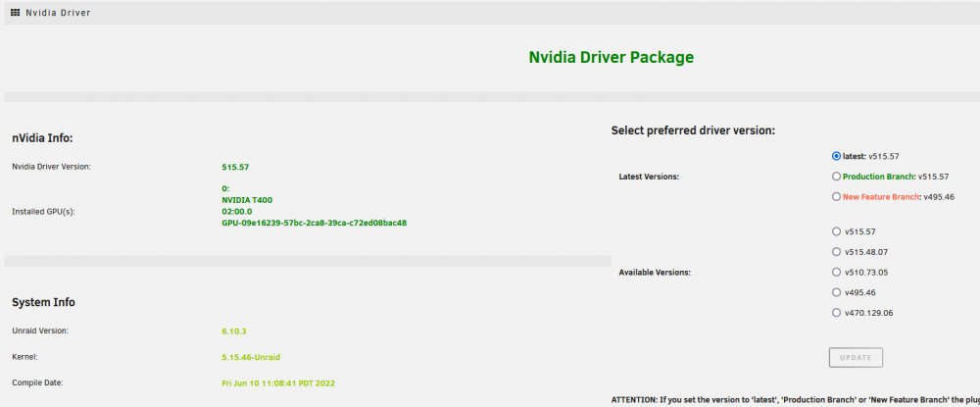Click the UPDATE button
This screenshot has width=980, height=407.
point(856,358)
